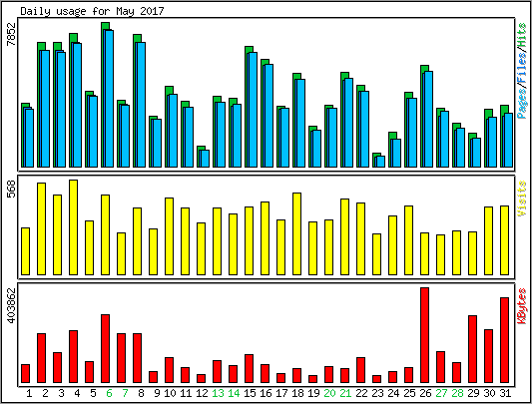
Task: Click the 7852 axis maximum label
Action: tap(12, 34)
